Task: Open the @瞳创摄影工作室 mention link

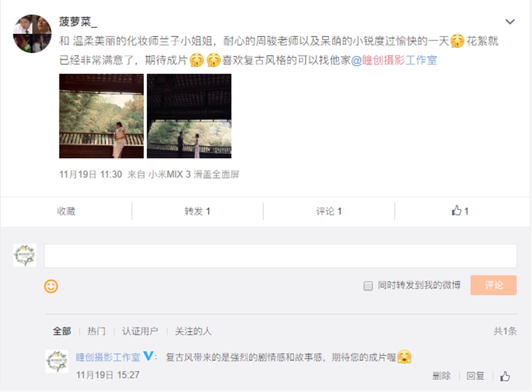Action: [x=394, y=60]
